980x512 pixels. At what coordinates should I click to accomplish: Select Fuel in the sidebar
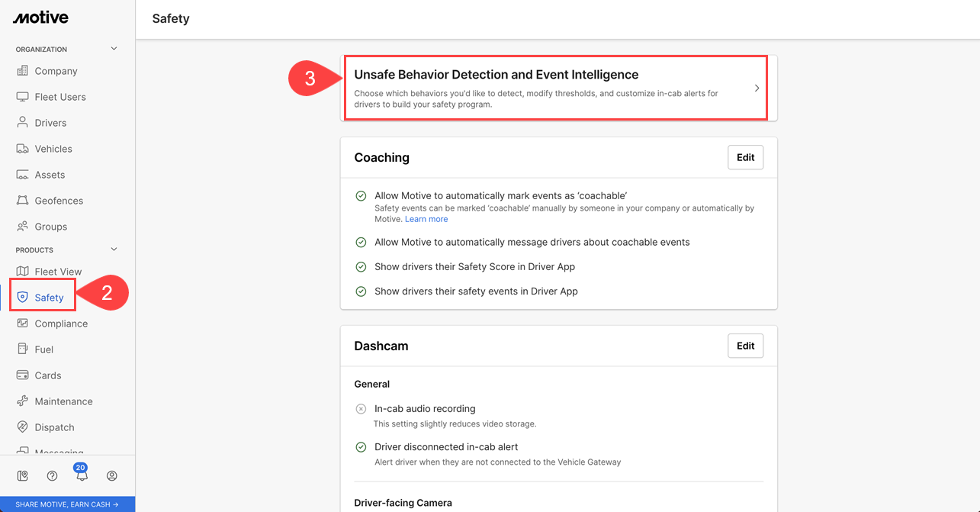[x=44, y=349]
